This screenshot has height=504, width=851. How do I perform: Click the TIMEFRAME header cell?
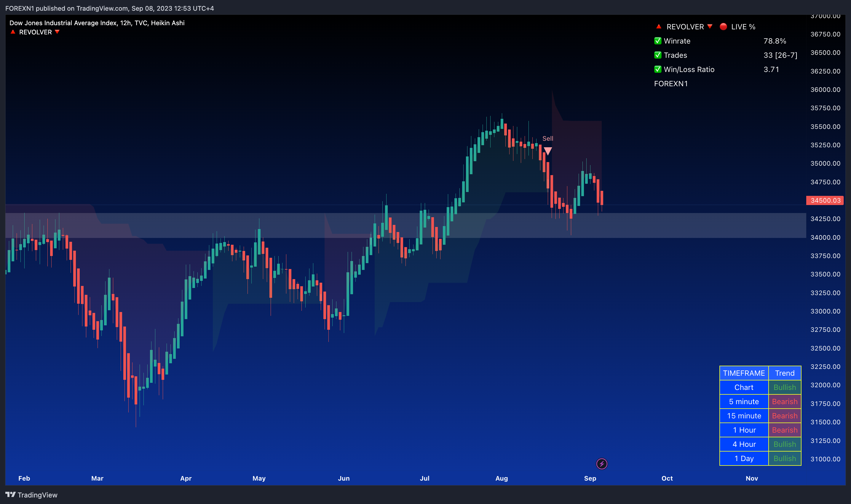pos(744,373)
